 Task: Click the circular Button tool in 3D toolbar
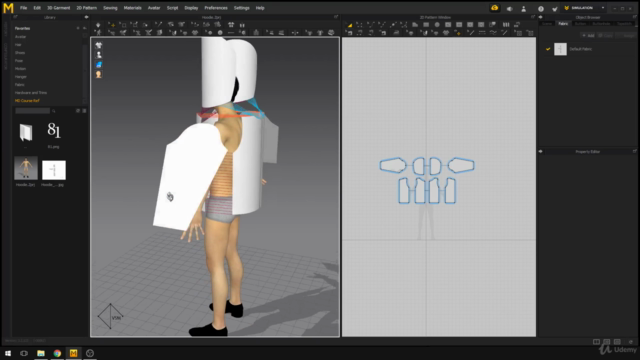(220, 33)
